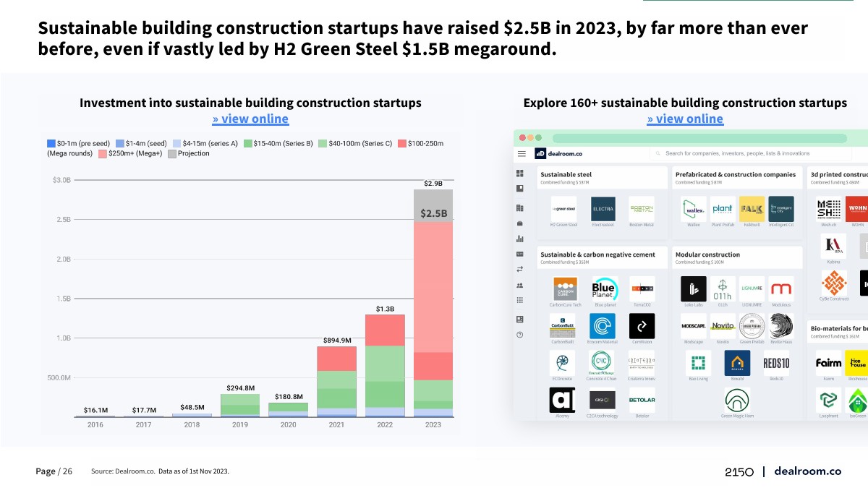Select the $250m+ (Mega+) legend color swatch
The width and height of the screenshot is (868, 488).
(102, 153)
